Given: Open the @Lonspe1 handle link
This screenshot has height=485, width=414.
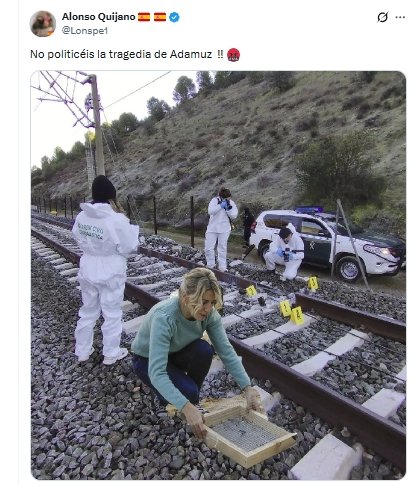Looking at the screenshot, I should point(85,31).
